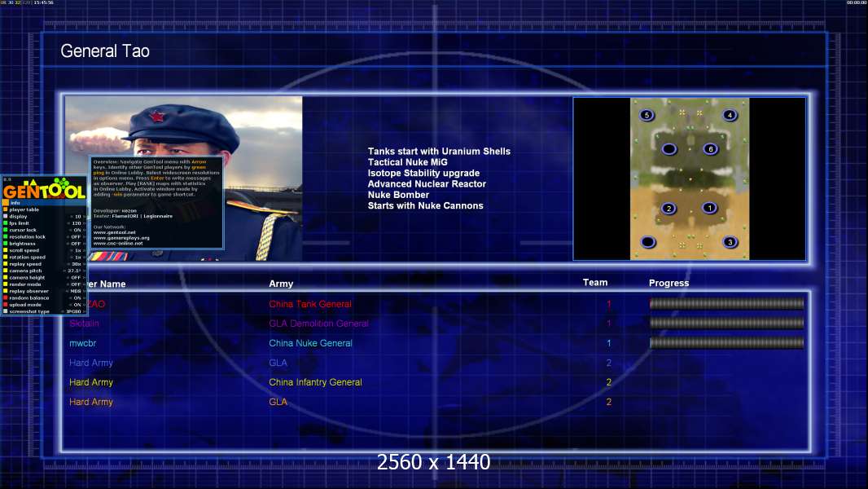Click the Nuke Bomber feature line
This screenshot has height=489, width=868.
[x=398, y=195]
